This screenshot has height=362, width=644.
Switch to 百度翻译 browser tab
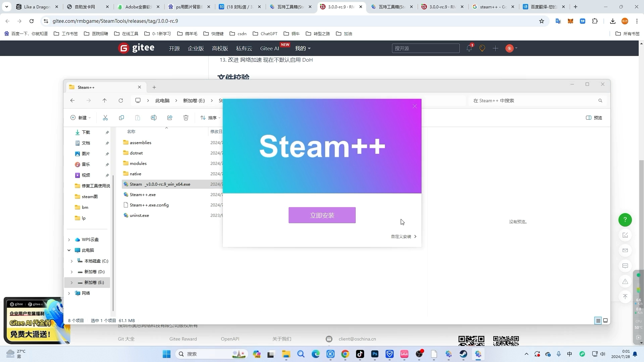coord(544,7)
